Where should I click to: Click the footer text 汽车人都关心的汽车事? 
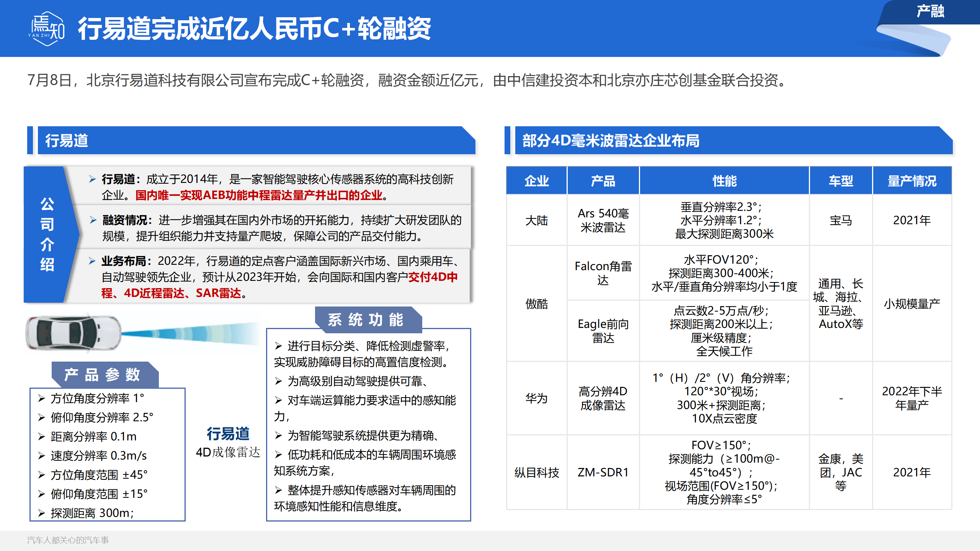68,540
